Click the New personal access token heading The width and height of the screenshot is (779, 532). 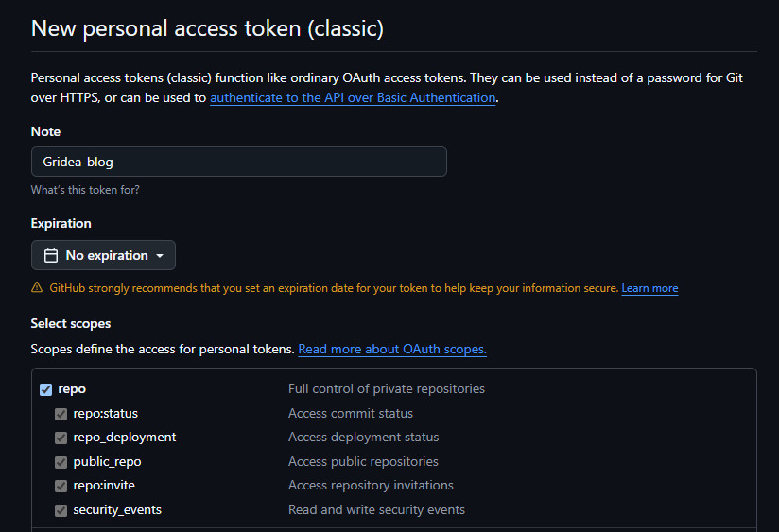click(x=207, y=28)
